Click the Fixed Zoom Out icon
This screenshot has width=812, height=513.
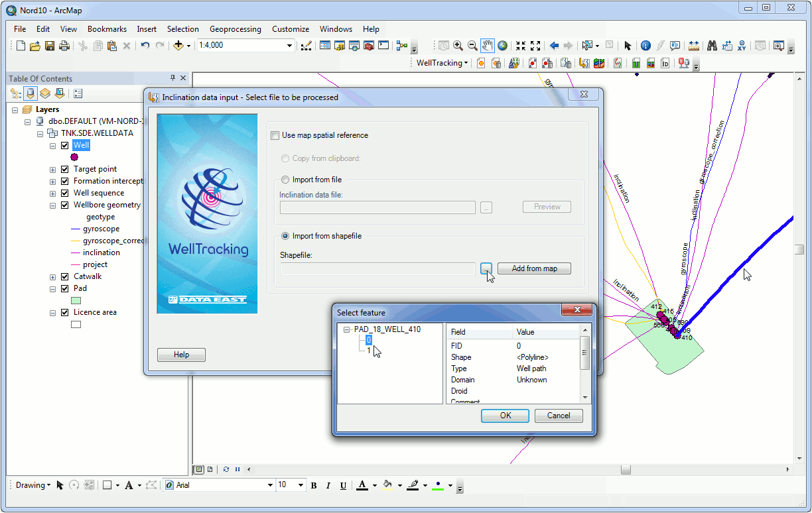click(535, 46)
